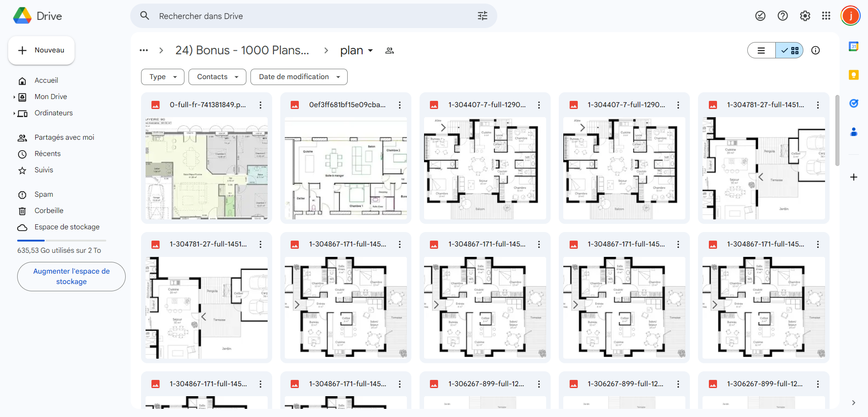Open the Contacts filter dropdown
Image resolution: width=868 pixels, height=417 pixels.
(x=217, y=77)
